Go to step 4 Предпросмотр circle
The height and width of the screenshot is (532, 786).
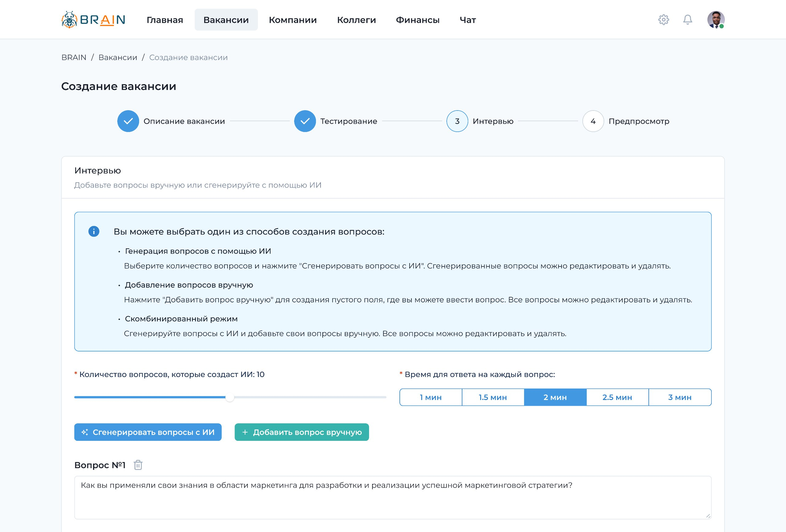[x=593, y=121]
